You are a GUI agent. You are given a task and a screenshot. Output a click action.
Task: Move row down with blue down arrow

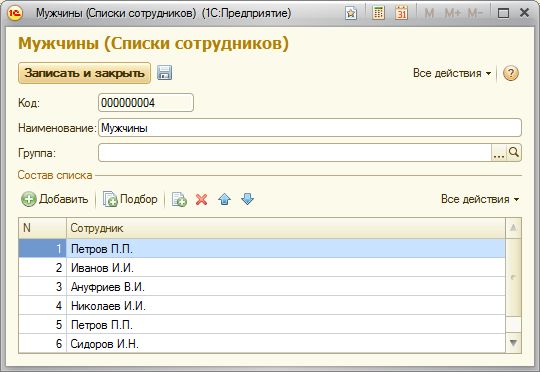pos(248,199)
